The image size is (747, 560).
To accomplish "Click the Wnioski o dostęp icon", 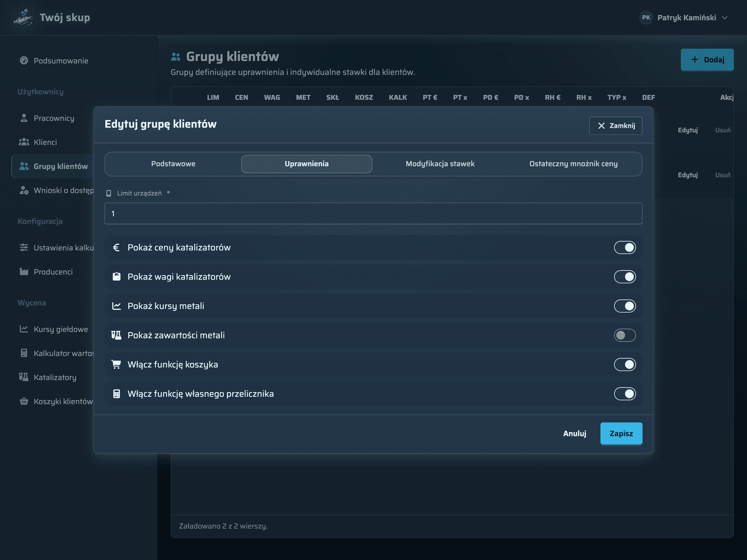I will (x=24, y=190).
